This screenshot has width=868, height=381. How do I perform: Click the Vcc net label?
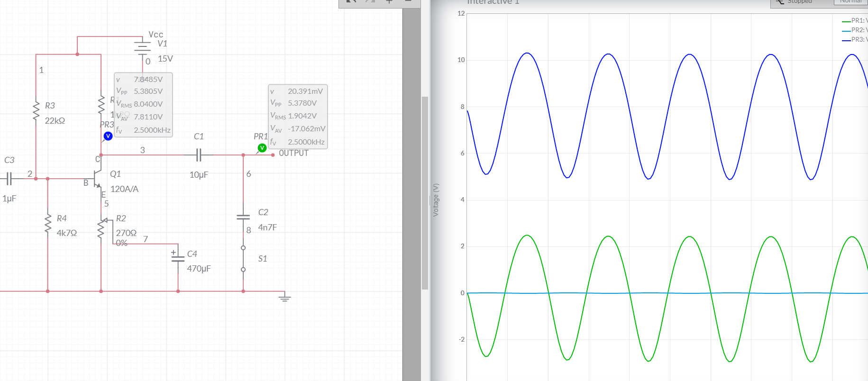156,35
